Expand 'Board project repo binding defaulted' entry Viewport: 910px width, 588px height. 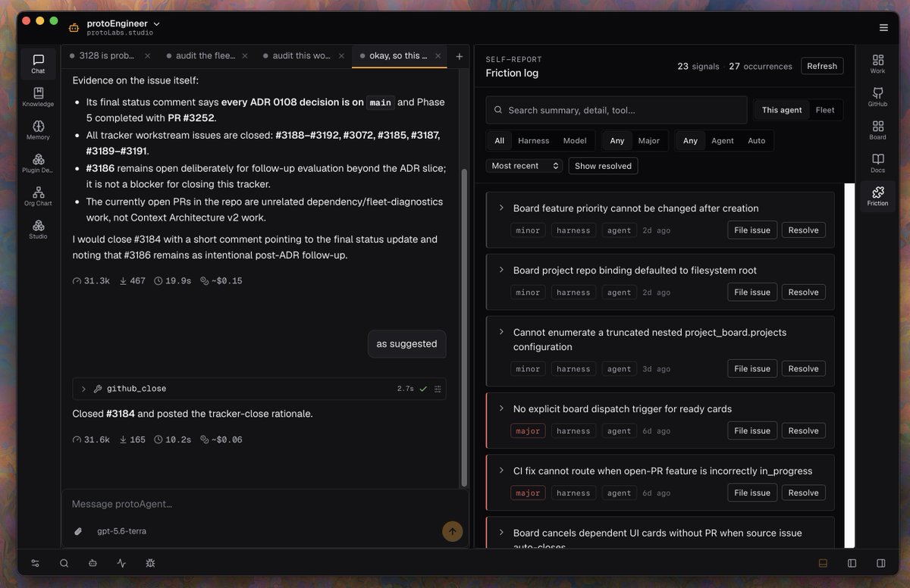(501, 269)
